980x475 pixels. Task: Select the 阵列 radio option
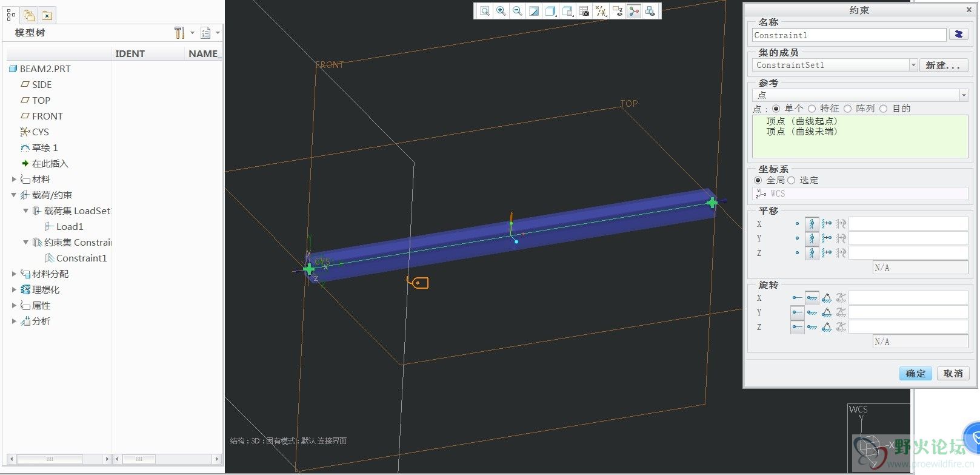pos(847,109)
